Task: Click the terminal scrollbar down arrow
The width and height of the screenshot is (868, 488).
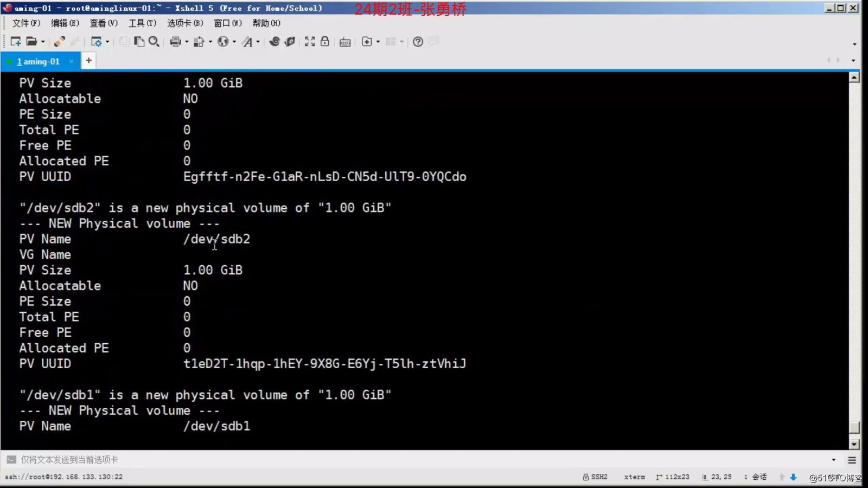Action: click(854, 444)
